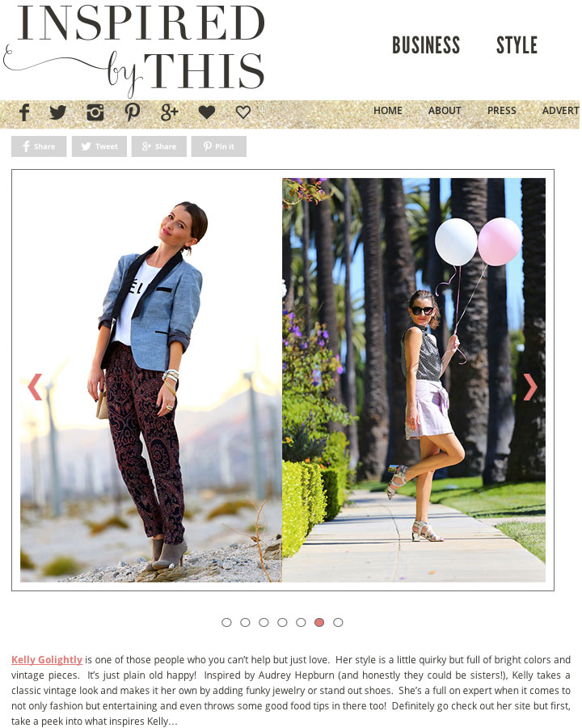Click the Inspired by This logo
Image resolution: width=582 pixels, height=728 pixels.
click(135, 49)
